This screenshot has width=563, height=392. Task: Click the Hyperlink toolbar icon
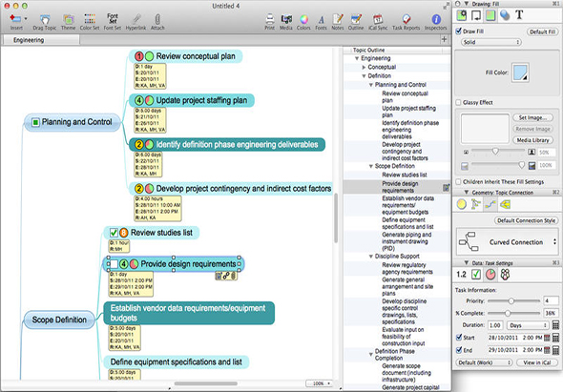(x=136, y=19)
